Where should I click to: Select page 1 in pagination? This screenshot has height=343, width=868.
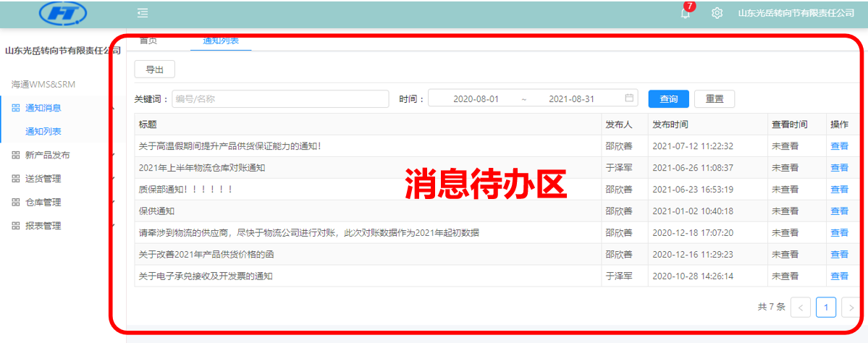pyautogui.click(x=826, y=308)
